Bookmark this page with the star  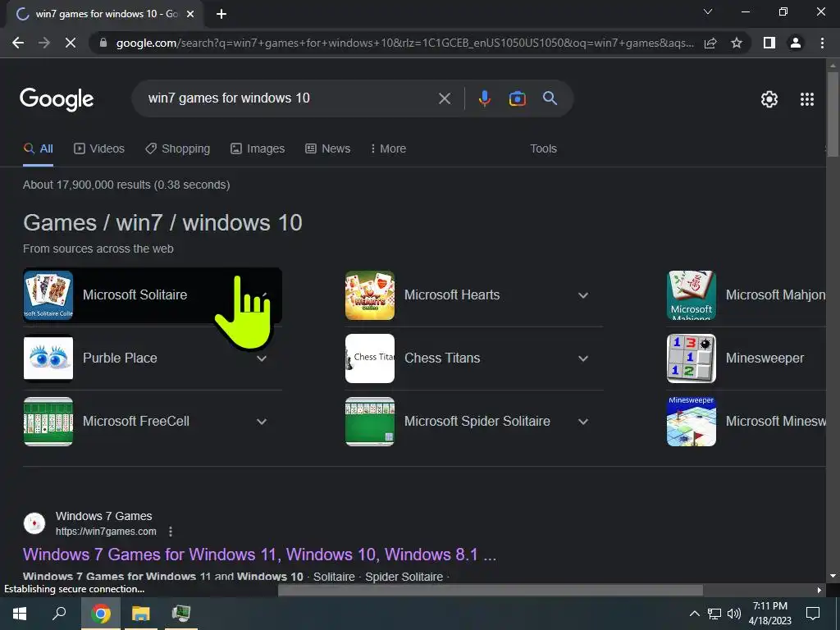[x=737, y=43]
